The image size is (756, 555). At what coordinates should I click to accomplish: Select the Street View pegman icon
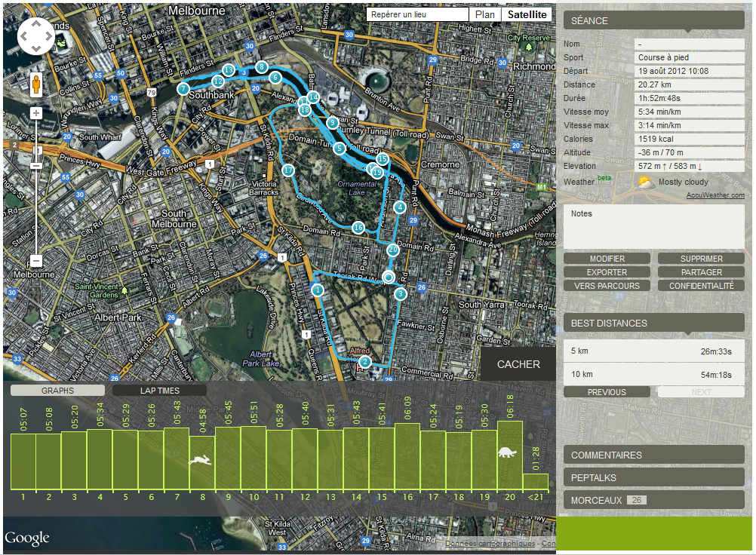pos(35,84)
